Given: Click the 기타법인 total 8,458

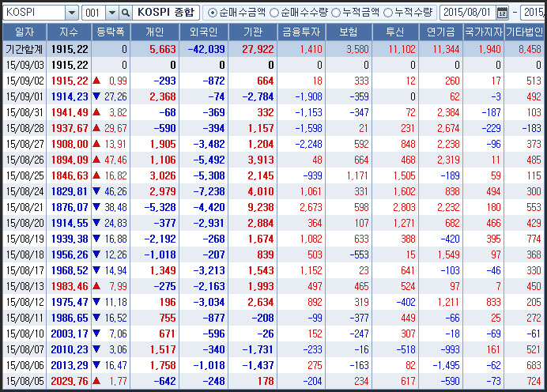Looking at the screenshot, I should click(530, 49).
